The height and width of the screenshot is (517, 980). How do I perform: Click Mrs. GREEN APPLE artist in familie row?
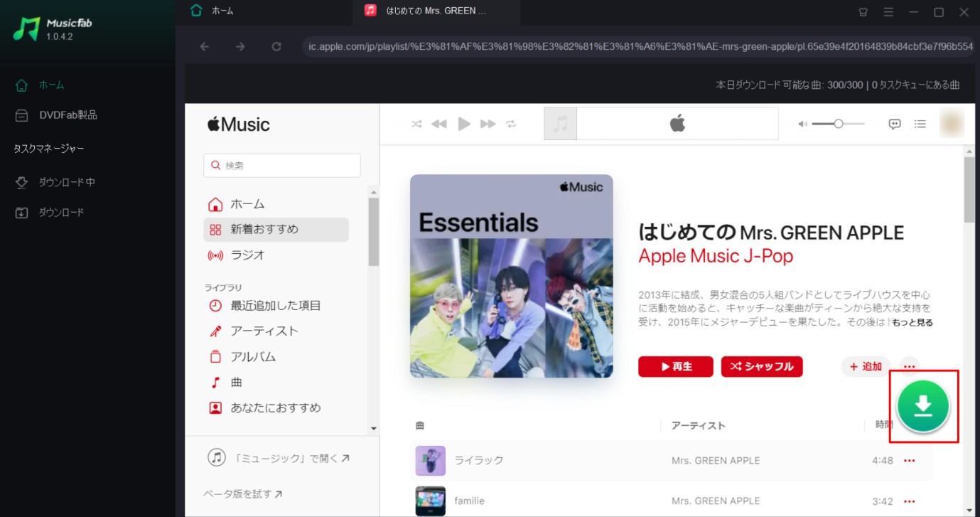[x=716, y=501]
